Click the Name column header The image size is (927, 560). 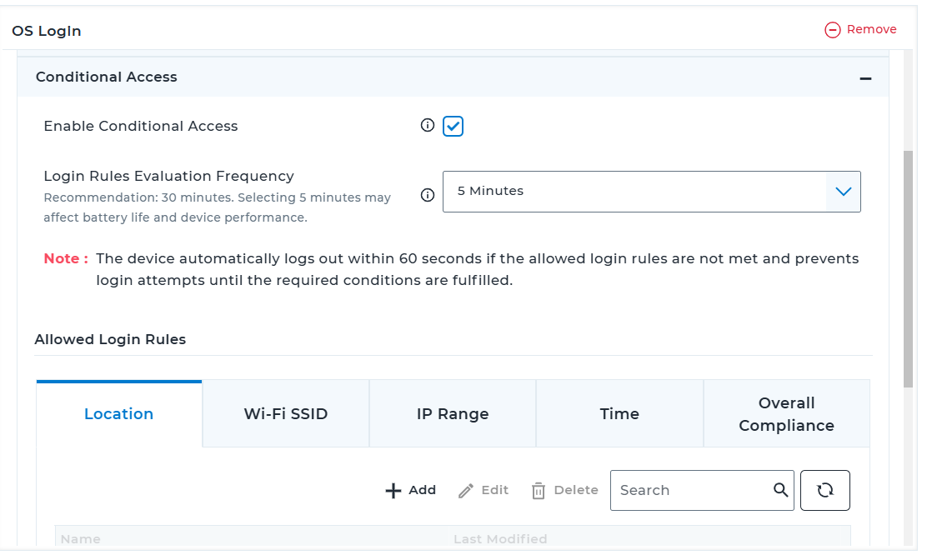pyautogui.click(x=81, y=539)
